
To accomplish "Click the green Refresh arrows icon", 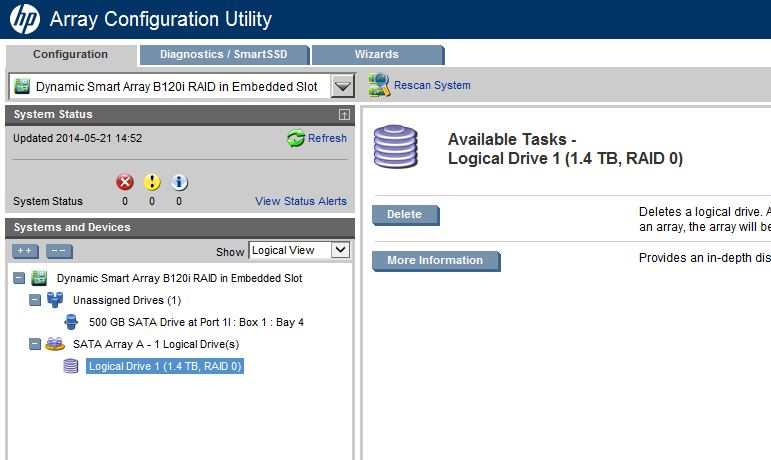I will click(296, 139).
